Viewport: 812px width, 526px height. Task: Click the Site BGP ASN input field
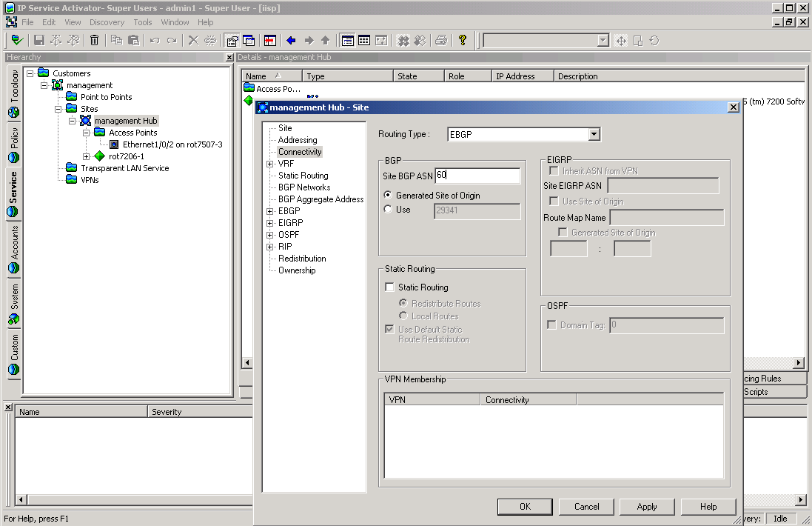tap(477, 176)
